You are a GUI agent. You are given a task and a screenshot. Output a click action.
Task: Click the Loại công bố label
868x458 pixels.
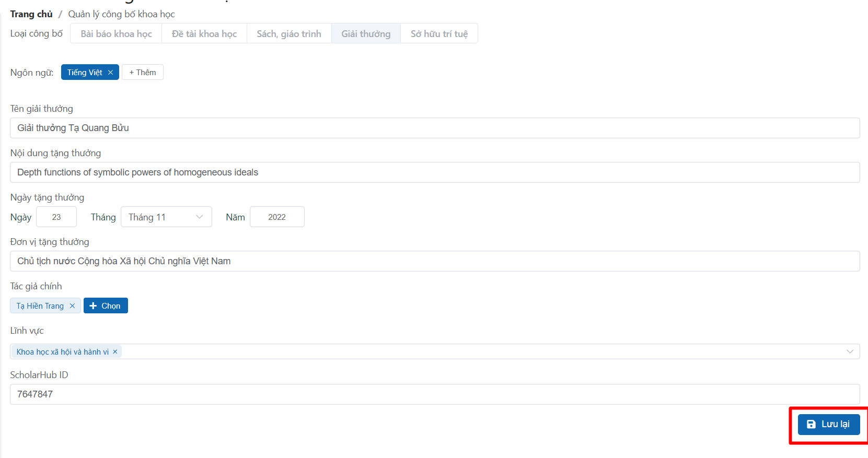point(37,33)
